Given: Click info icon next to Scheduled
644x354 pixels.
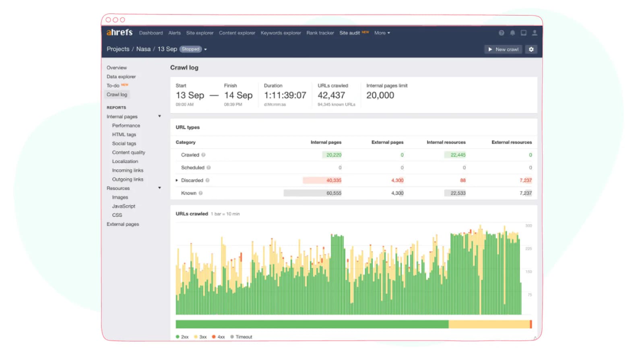Looking at the screenshot, I should click(x=208, y=168).
